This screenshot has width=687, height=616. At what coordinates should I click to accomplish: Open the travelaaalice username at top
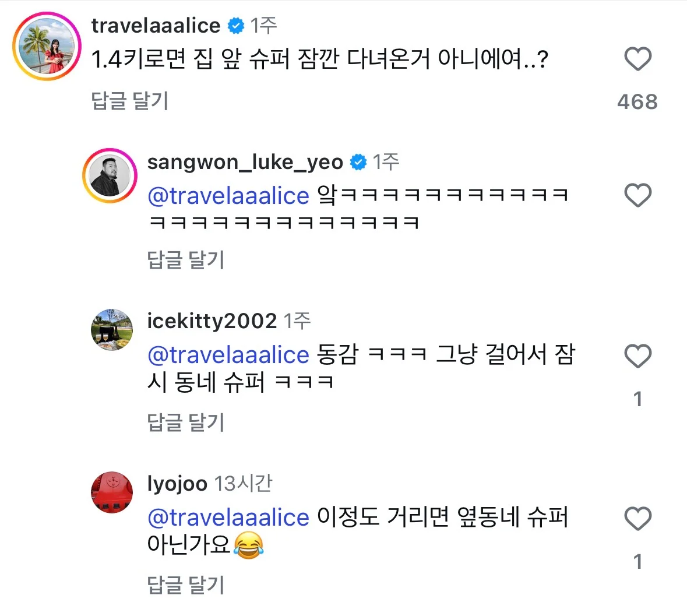(x=156, y=26)
